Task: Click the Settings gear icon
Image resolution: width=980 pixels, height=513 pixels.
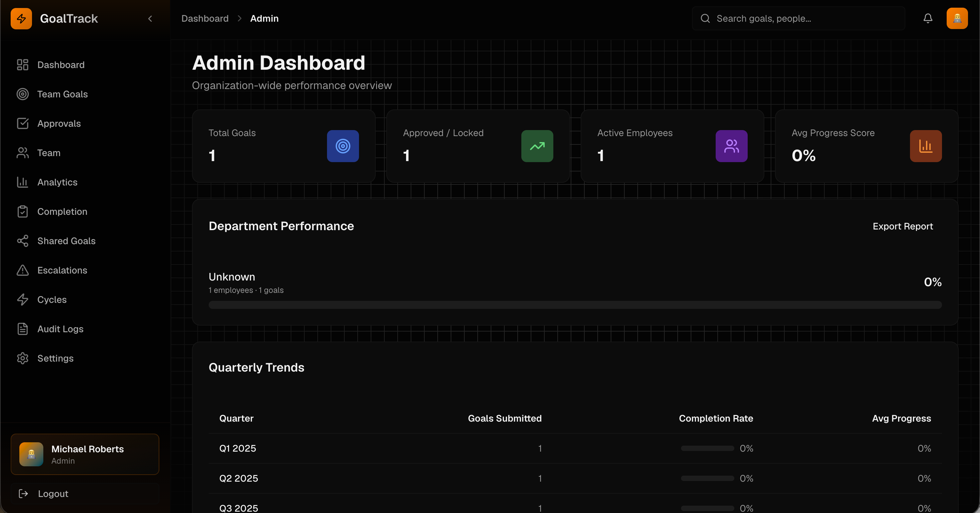Action: pos(22,358)
